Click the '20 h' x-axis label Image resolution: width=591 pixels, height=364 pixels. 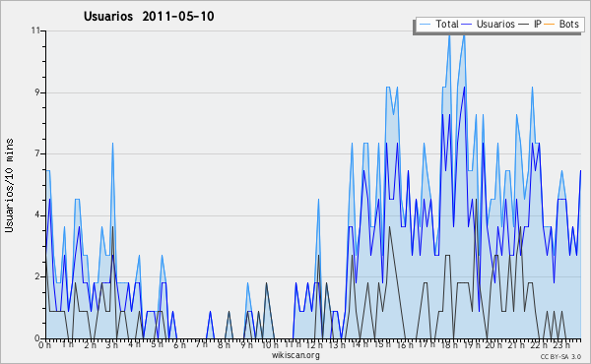[x=493, y=345]
